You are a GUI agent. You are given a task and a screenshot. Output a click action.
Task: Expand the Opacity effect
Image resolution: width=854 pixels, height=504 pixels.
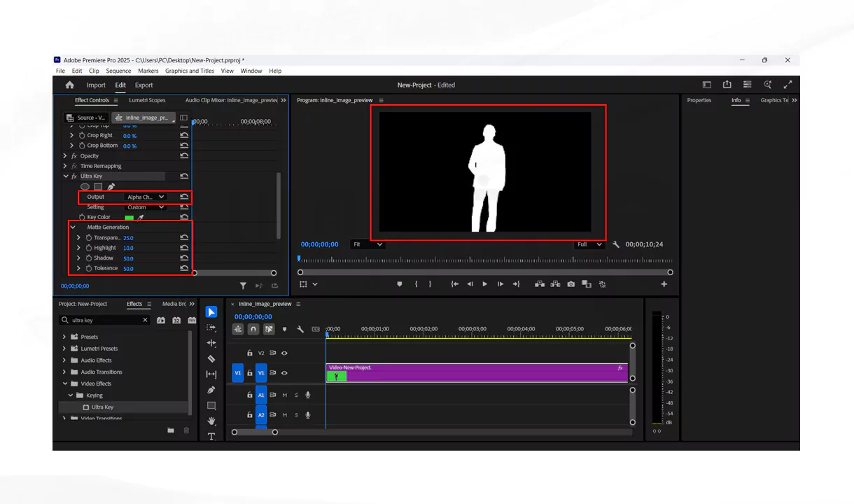(x=65, y=156)
